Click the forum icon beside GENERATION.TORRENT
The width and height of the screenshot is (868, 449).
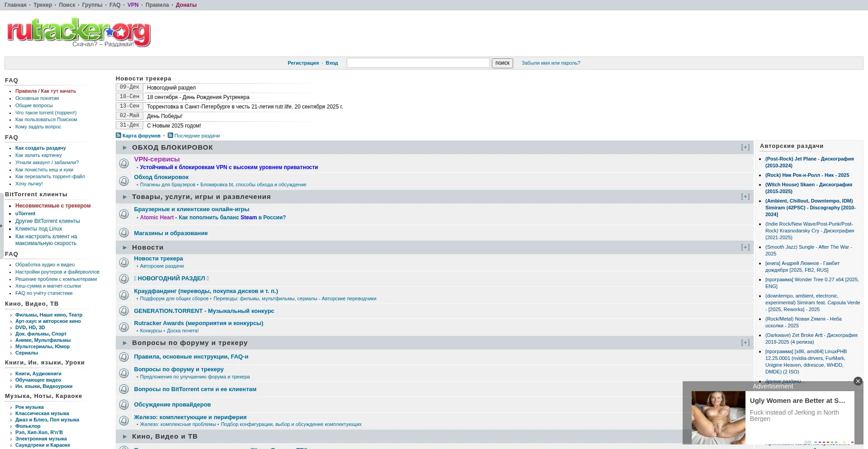[x=124, y=311]
